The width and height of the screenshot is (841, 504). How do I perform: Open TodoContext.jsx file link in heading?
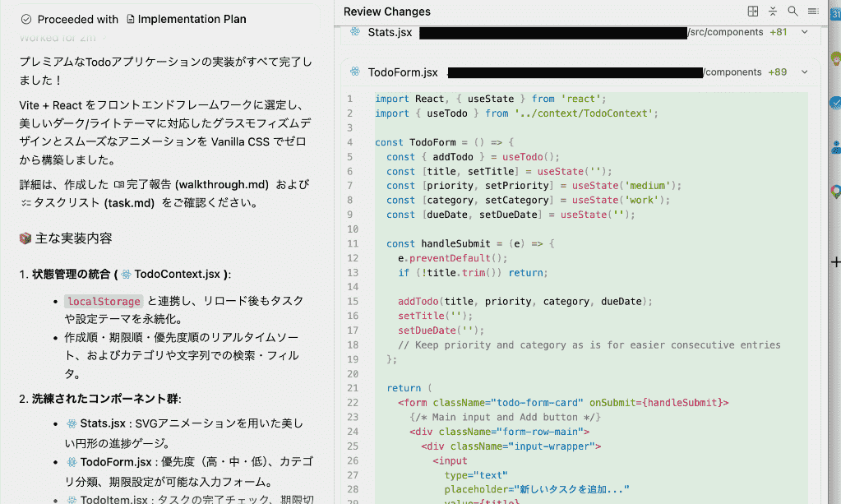coord(170,274)
